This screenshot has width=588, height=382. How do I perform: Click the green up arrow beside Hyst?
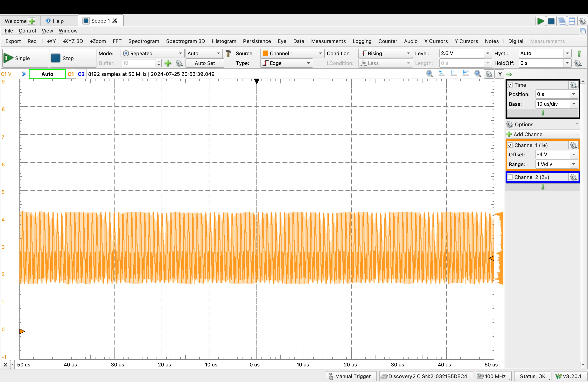[579, 53]
